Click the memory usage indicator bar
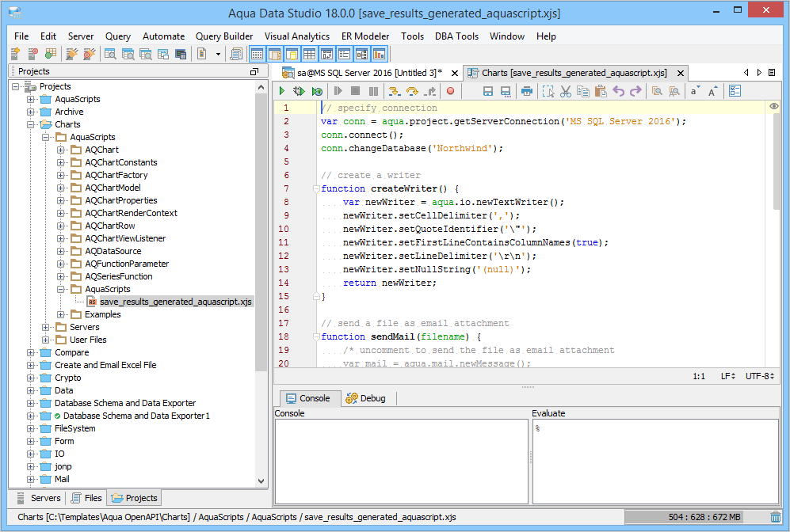Viewport: 790px width, 532px height. tap(694, 517)
